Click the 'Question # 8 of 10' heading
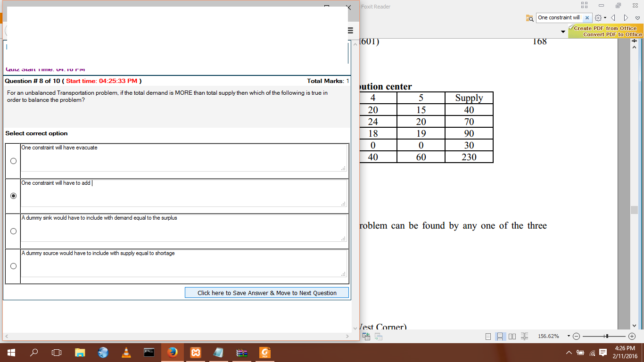This screenshot has width=644, height=362. [x=33, y=81]
